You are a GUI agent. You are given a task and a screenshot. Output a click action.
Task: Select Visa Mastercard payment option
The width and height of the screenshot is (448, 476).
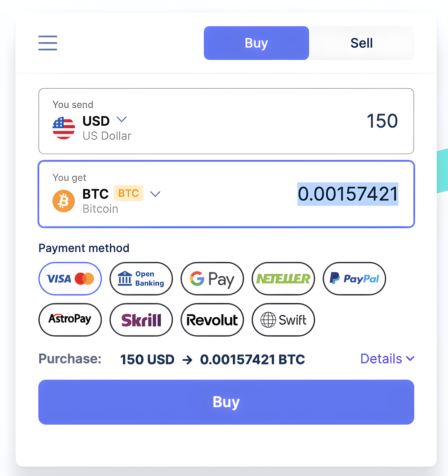[x=70, y=279]
